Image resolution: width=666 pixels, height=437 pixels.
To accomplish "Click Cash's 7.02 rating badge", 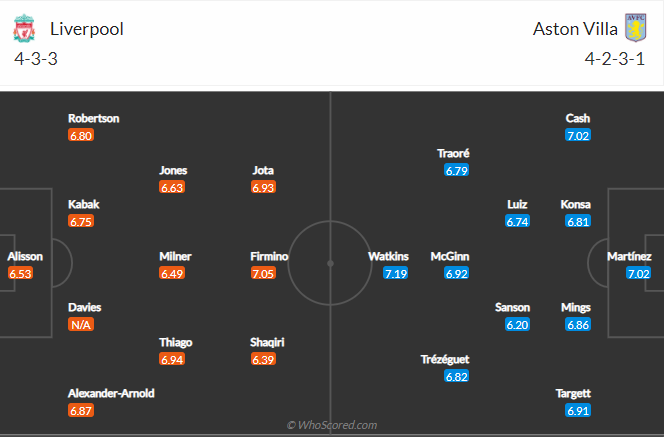I will pyautogui.click(x=578, y=135).
